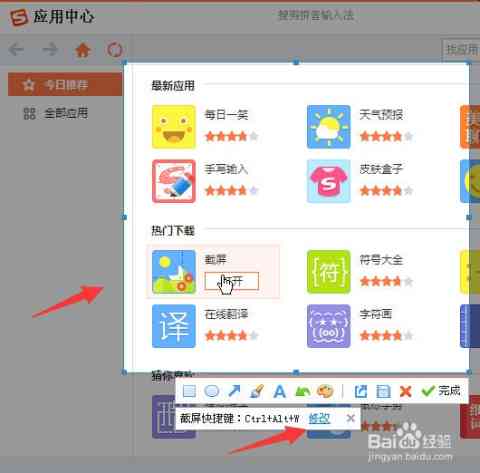Open the 天气预报 weather app icon
Screen dimensions: 480x473
329,127
